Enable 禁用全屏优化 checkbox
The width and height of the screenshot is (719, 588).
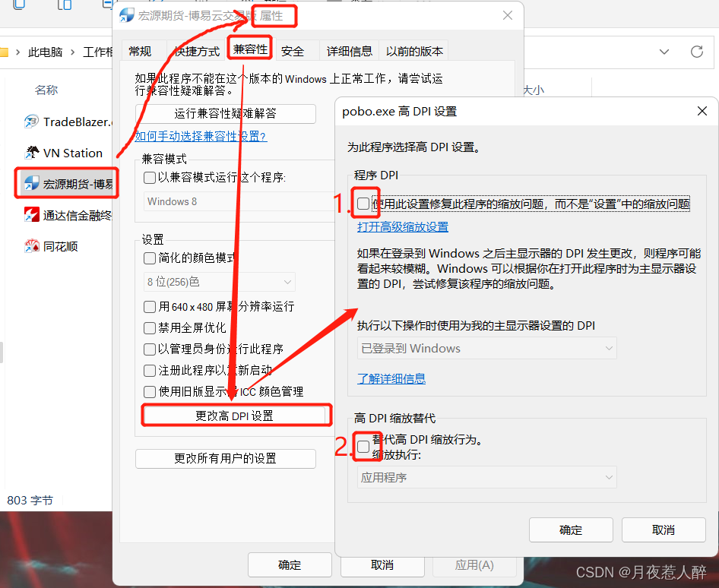150,327
